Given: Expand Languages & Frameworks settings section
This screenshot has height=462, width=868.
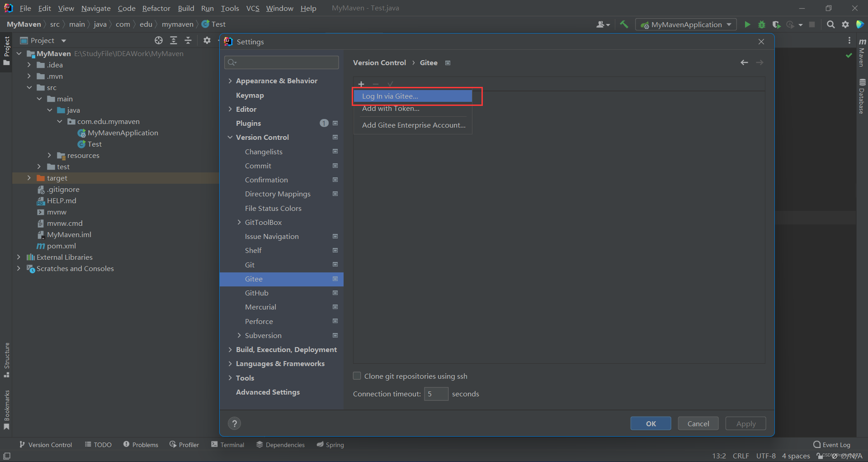Looking at the screenshot, I should click(230, 363).
